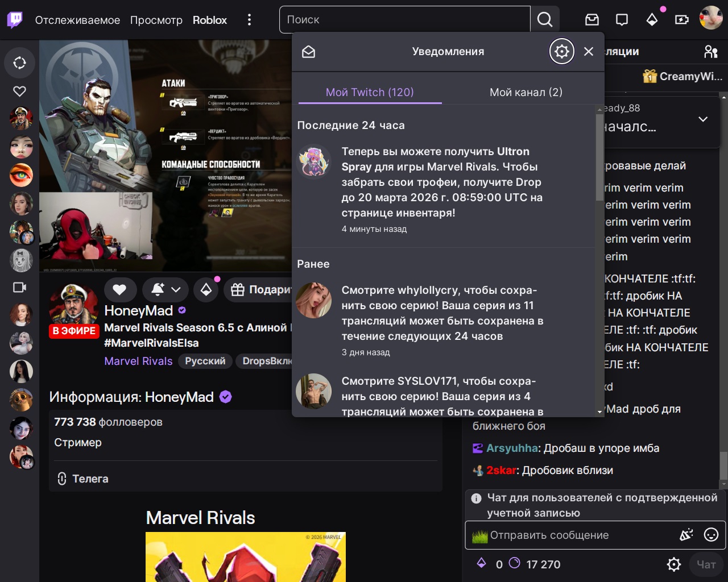Click the Bits balance icon below chat
Screen dimensions: 728x582
(481, 563)
